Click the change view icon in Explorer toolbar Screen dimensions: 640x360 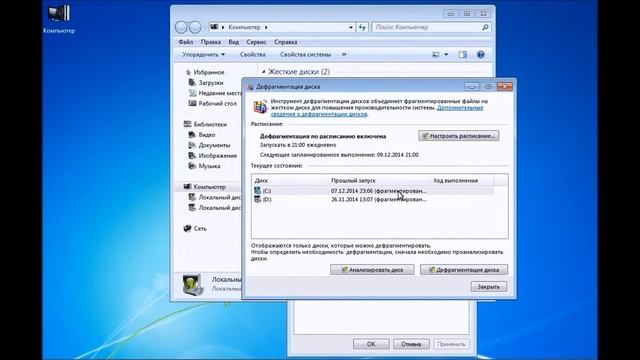point(436,54)
